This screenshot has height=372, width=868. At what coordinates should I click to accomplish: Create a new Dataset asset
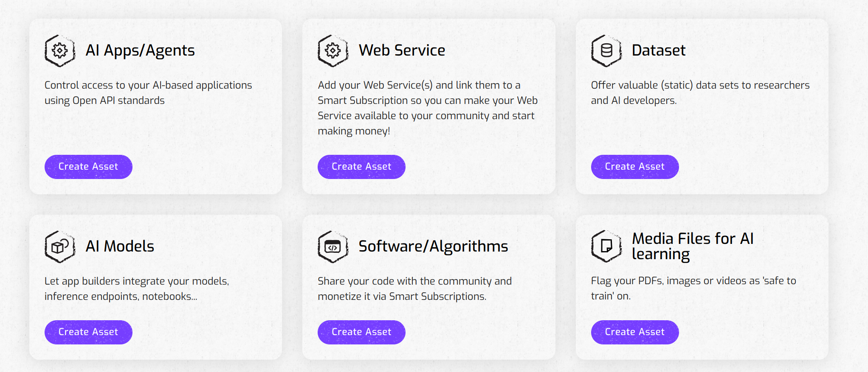point(634,167)
